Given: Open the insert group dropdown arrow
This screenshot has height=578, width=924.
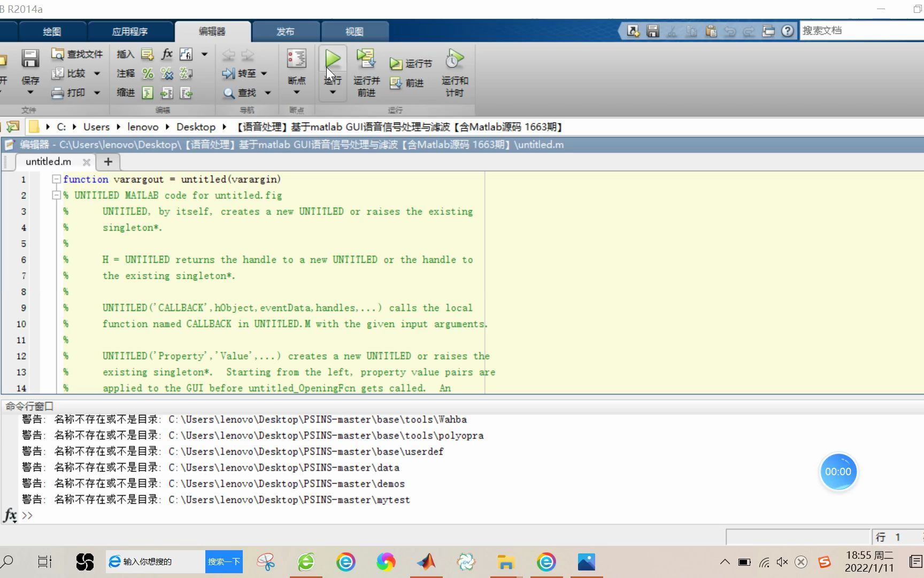Looking at the screenshot, I should pyautogui.click(x=204, y=54).
